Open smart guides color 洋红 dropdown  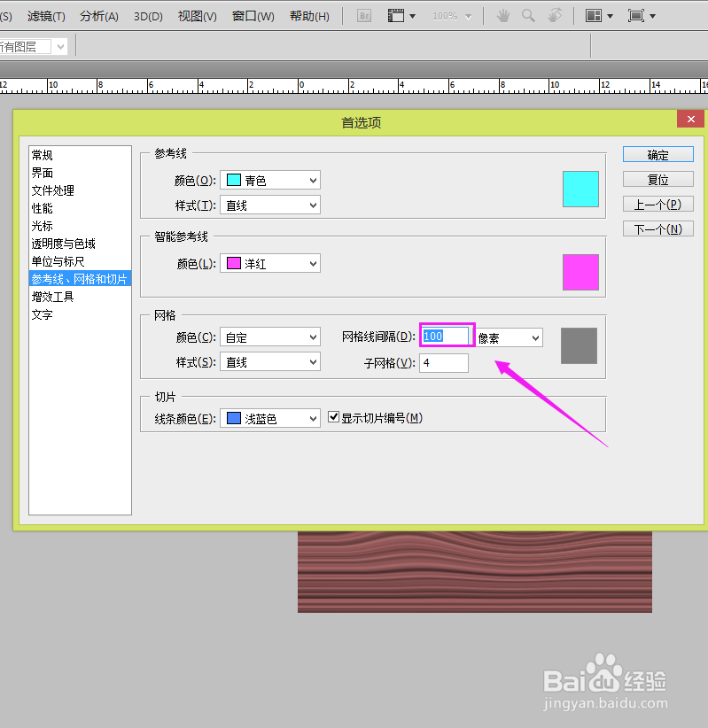pyautogui.click(x=270, y=264)
